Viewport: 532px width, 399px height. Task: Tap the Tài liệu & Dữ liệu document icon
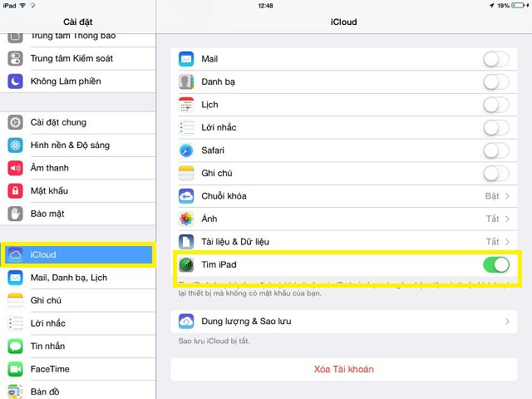pyautogui.click(x=186, y=242)
